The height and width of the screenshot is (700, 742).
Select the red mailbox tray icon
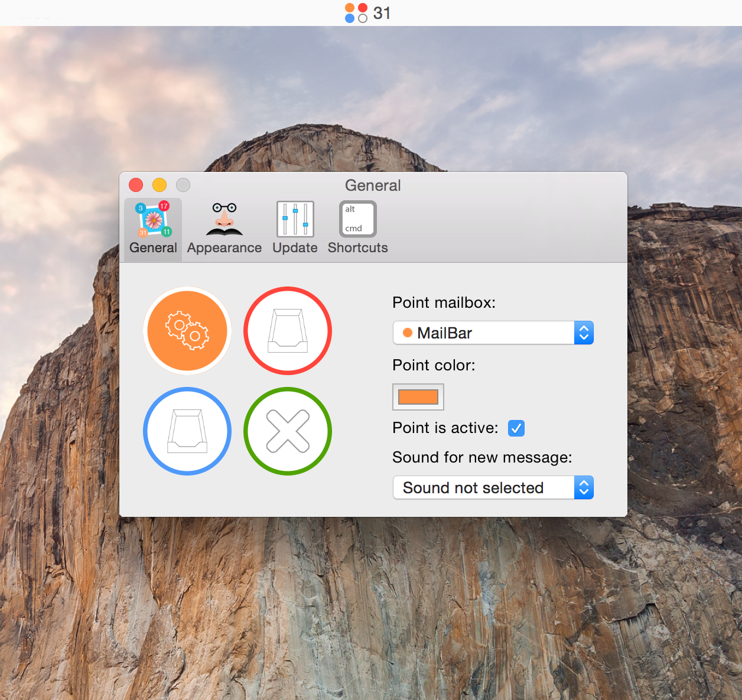click(x=288, y=331)
